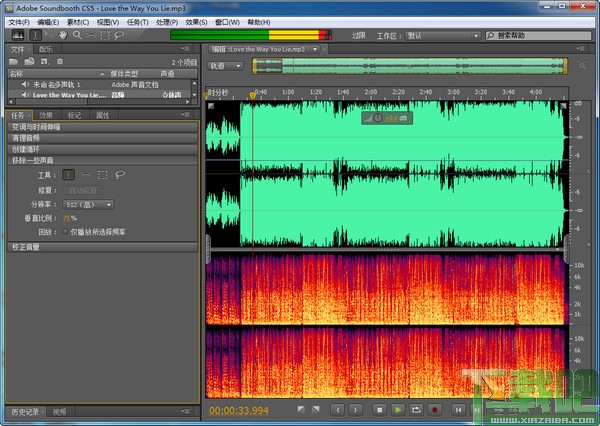Select the Zoom magnifier tool
The image size is (600, 426).
(77, 35)
